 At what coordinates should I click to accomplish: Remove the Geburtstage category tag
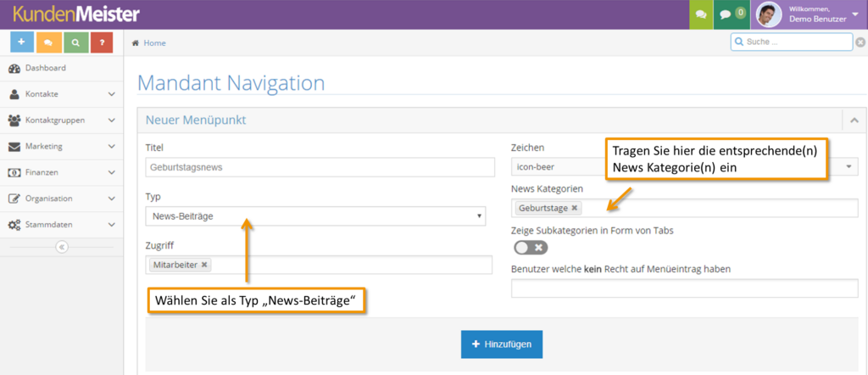[x=575, y=208]
